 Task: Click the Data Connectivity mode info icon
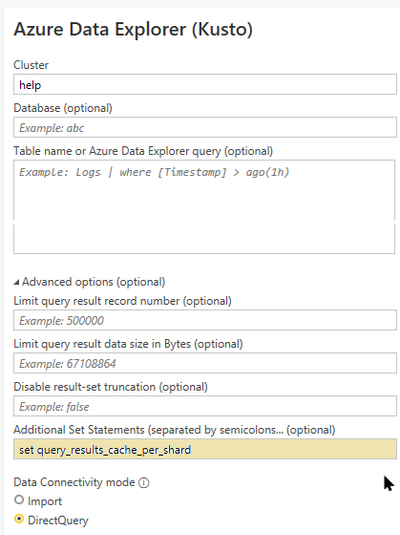[x=144, y=483]
